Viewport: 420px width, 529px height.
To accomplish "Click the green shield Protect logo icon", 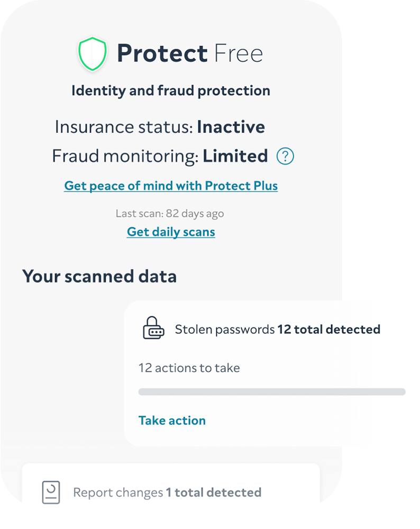I will click(93, 53).
